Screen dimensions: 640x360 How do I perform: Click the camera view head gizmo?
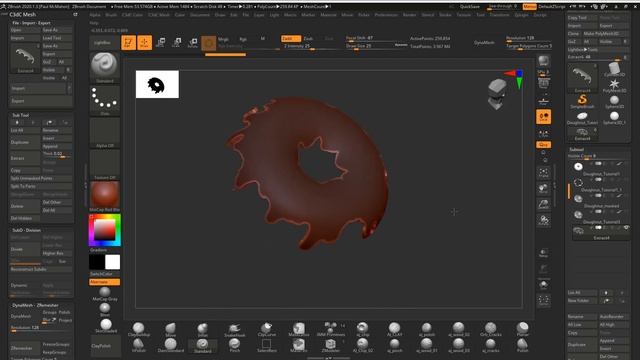pyautogui.click(x=497, y=94)
